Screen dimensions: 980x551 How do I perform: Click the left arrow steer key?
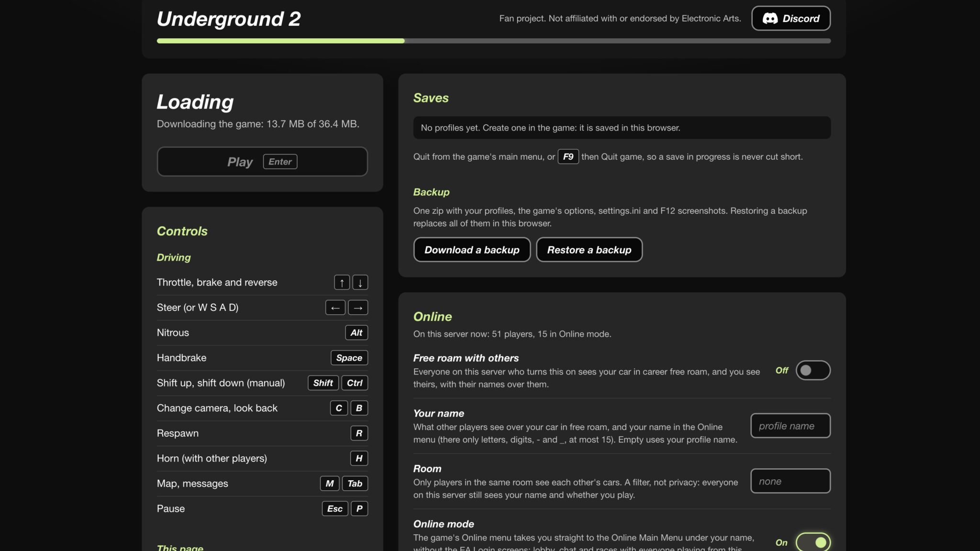[335, 308]
